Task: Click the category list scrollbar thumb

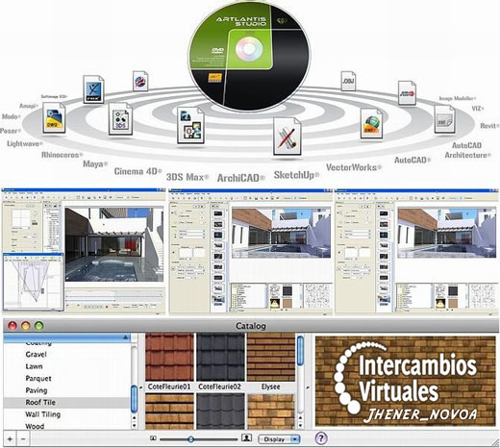Action: pyautogui.click(x=134, y=399)
